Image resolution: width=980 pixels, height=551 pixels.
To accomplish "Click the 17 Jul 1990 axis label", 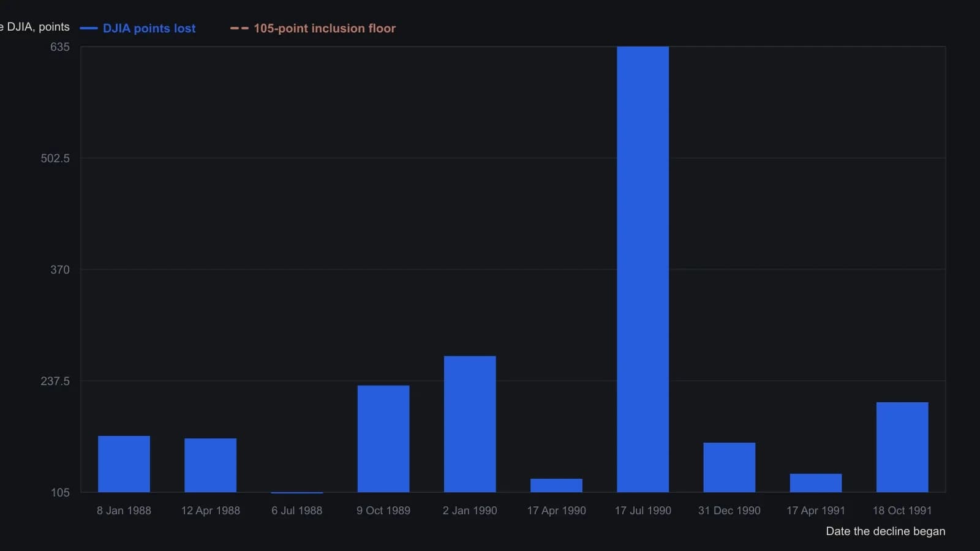I will coord(643,511).
